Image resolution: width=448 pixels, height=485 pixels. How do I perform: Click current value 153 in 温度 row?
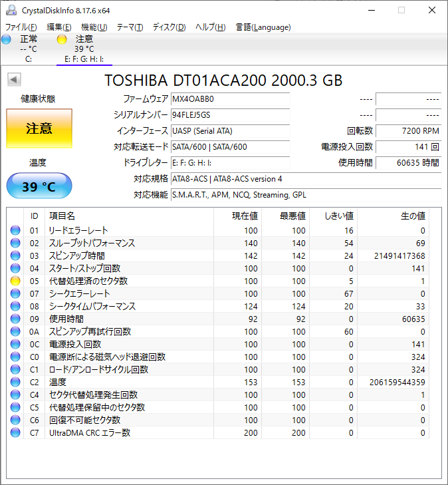coord(251,383)
